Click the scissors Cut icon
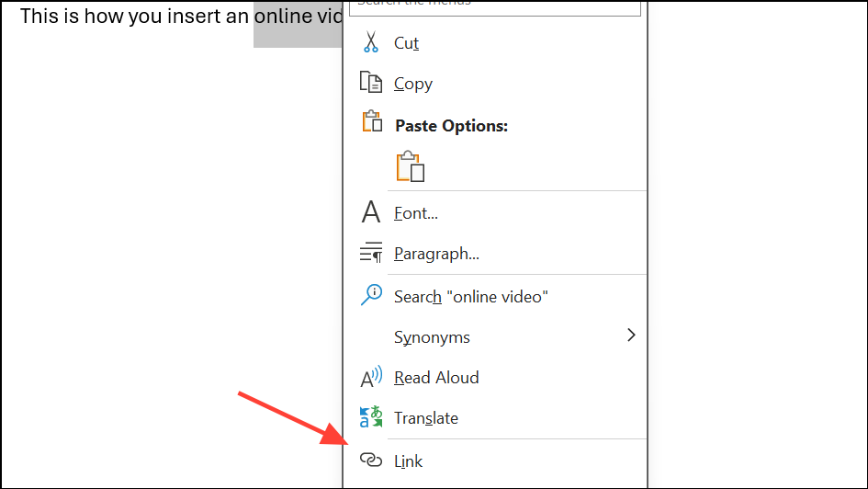This screenshot has width=868, height=489. [371, 42]
